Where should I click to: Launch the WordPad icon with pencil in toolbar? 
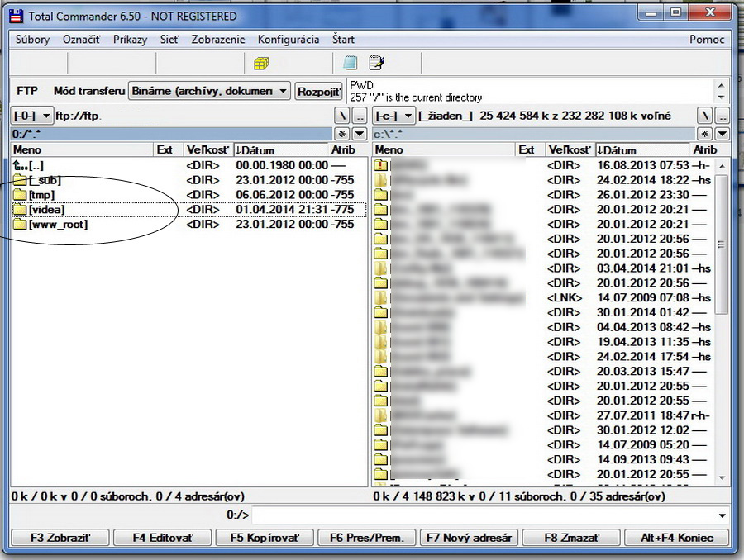coord(377,63)
